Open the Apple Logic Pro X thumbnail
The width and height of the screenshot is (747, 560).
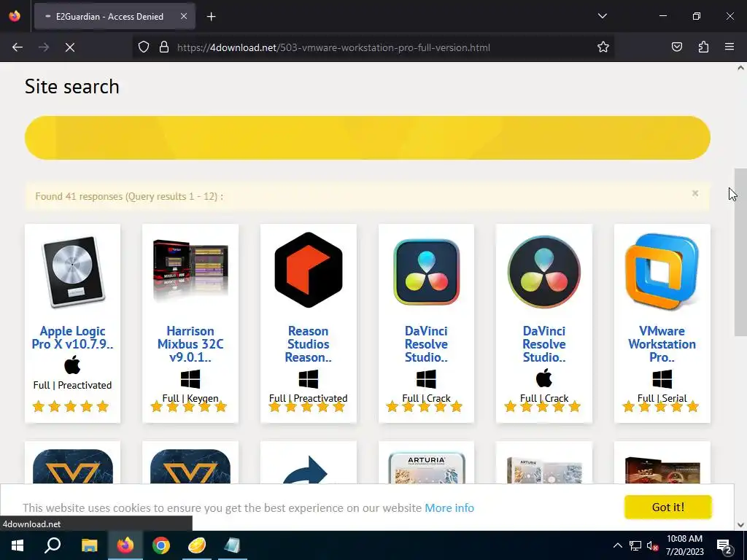(x=72, y=271)
